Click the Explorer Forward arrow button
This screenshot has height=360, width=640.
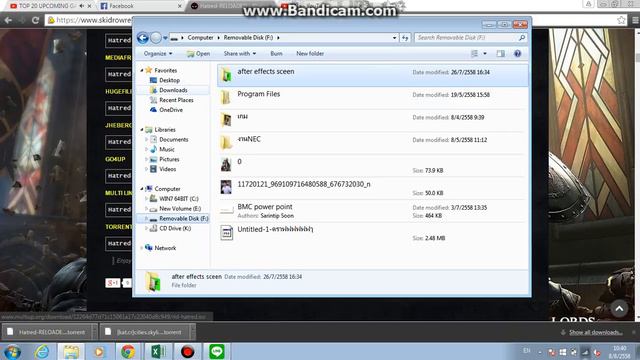pyautogui.click(x=156, y=38)
